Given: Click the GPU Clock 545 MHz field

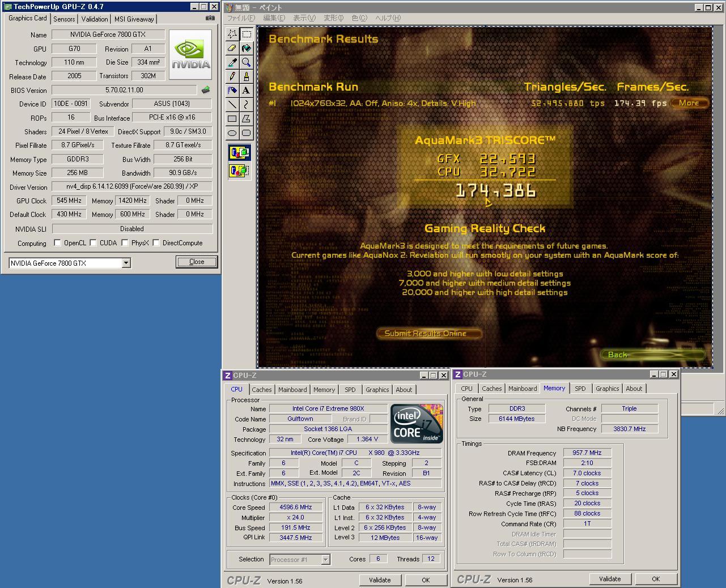Looking at the screenshot, I should point(69,201).
